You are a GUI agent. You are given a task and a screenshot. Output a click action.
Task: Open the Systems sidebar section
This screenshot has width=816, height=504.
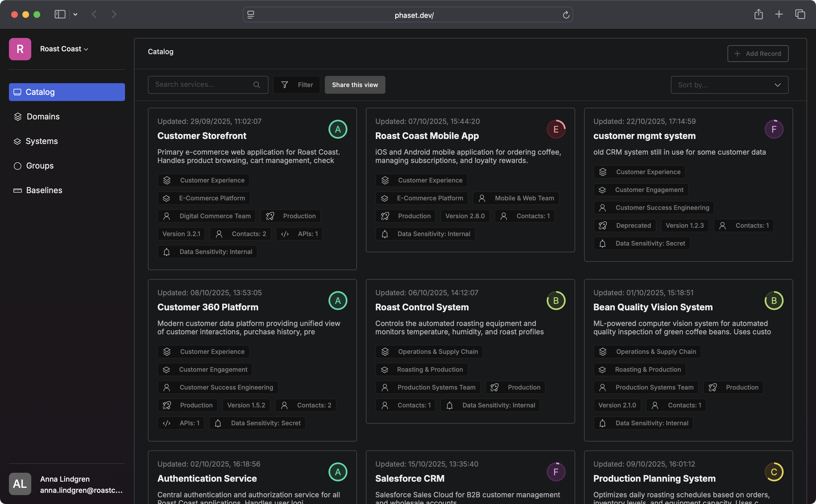[41, 141]
